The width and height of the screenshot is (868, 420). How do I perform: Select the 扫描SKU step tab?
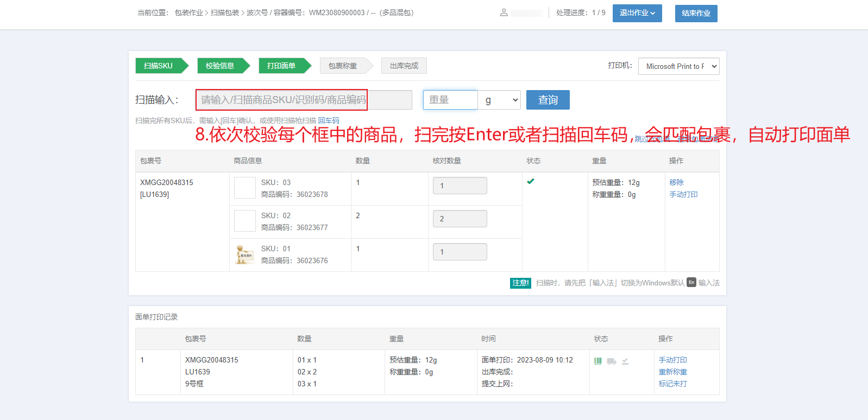(159, 66)
